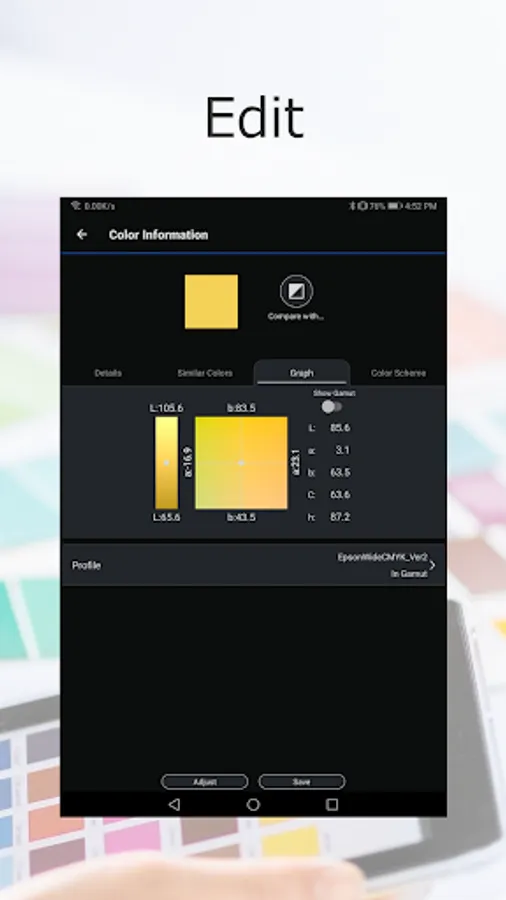
Task: Click the b:43.5 label below square
Action: [242, 517]
